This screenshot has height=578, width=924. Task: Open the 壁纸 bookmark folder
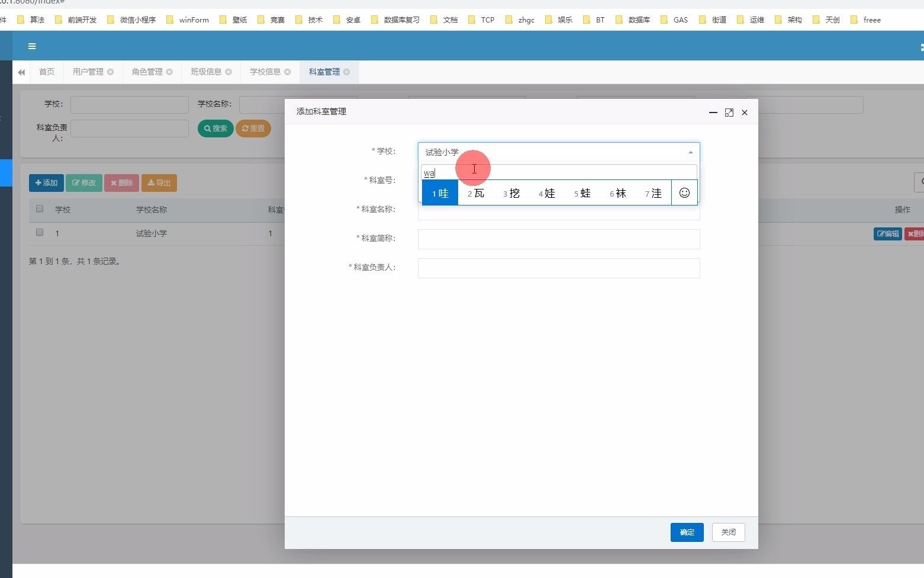[x=233, y=20]
